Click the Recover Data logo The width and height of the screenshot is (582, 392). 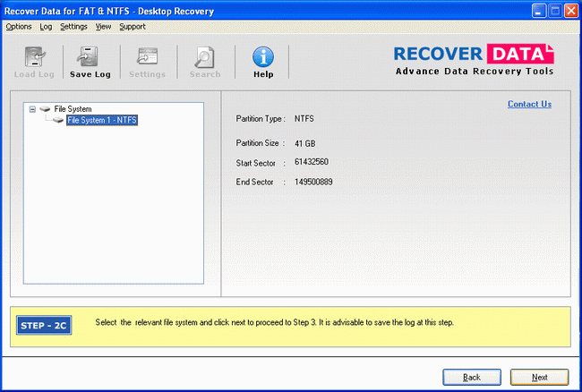tap(475, 58)
